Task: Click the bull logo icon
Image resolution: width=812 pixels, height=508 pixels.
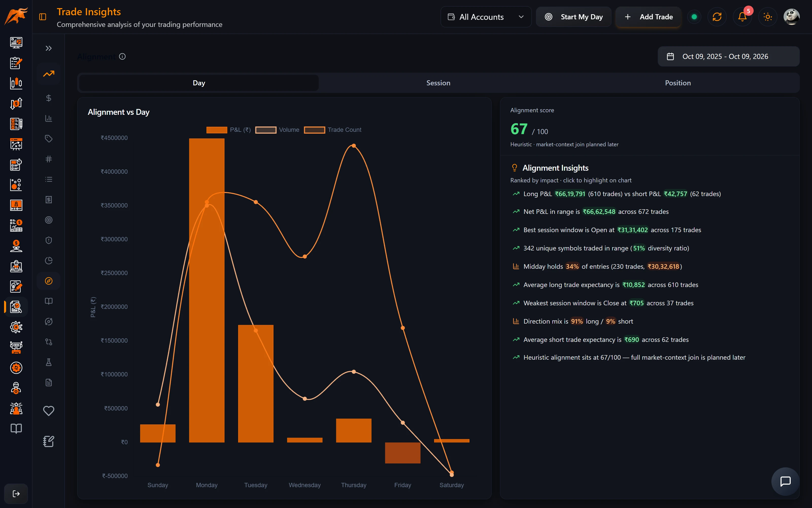Action: pyautogui.click(x=16, y=16)
